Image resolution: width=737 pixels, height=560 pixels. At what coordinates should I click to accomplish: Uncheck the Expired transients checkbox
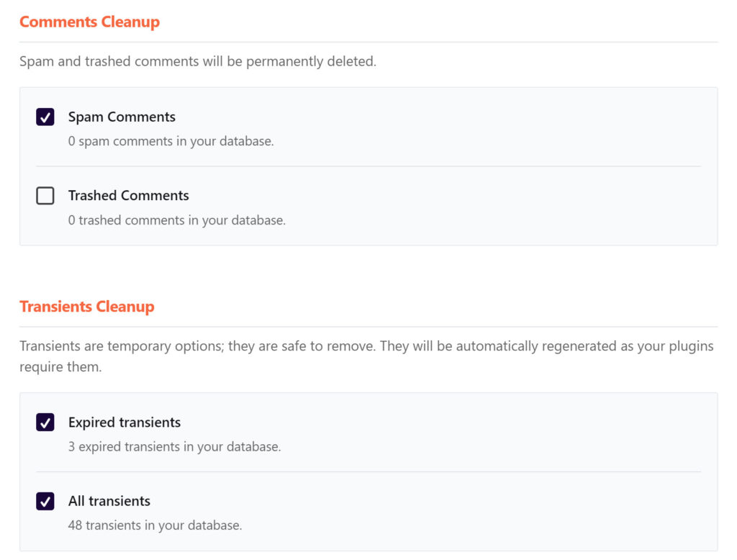coord(45,423)
